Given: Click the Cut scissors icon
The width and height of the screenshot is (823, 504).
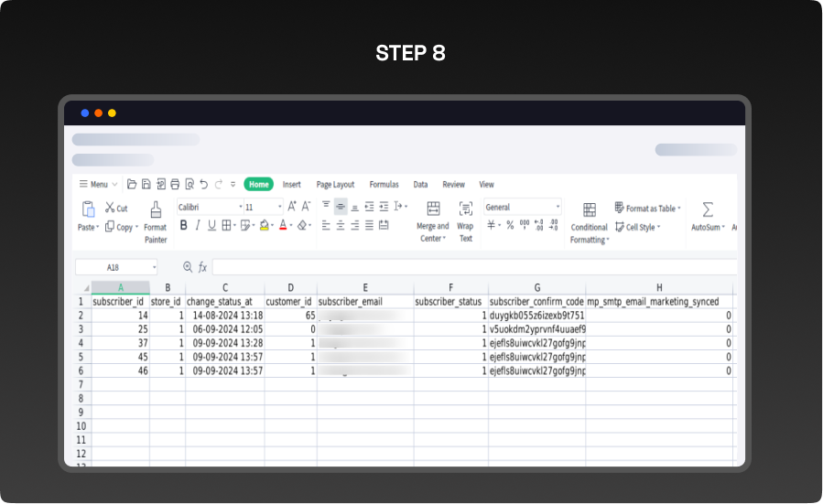Looking at the screenshot, I should click(110, 209).
